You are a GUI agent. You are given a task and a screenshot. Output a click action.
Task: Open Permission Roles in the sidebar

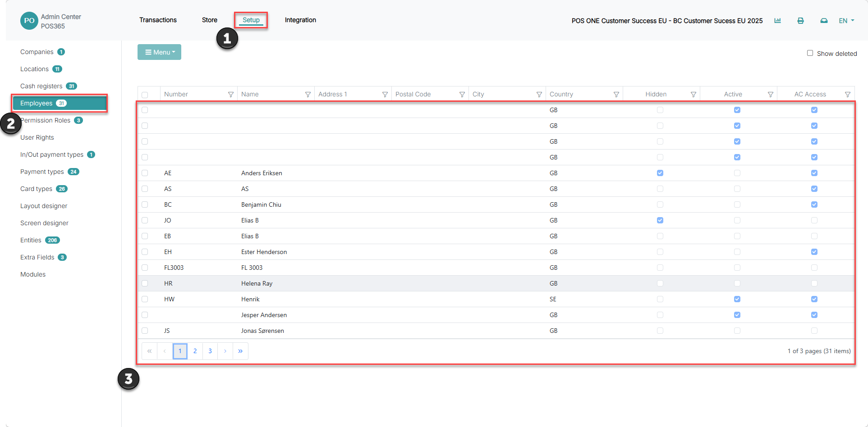tap(46, 120)
